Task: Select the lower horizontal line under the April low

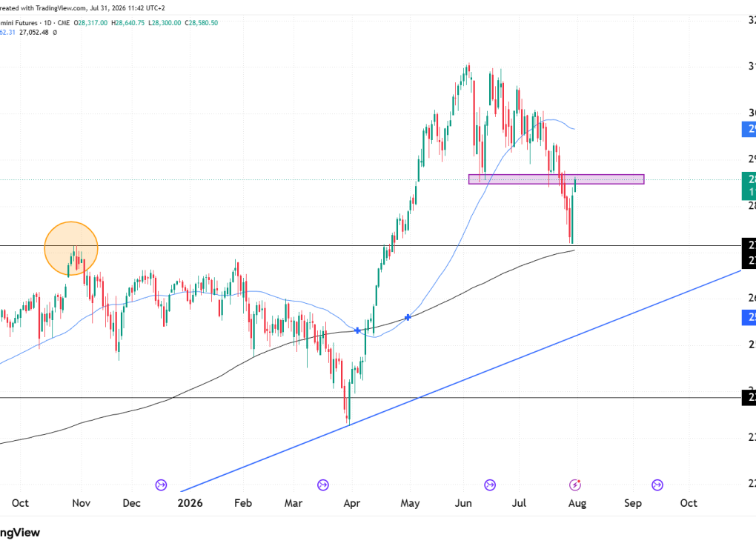Action: [x=371, y=398]
